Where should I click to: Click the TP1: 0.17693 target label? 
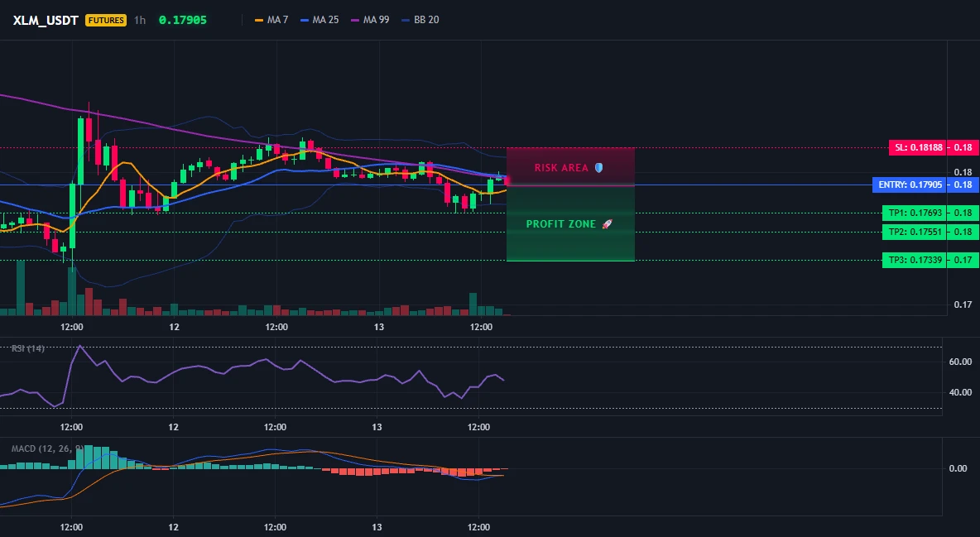point(915,213)
